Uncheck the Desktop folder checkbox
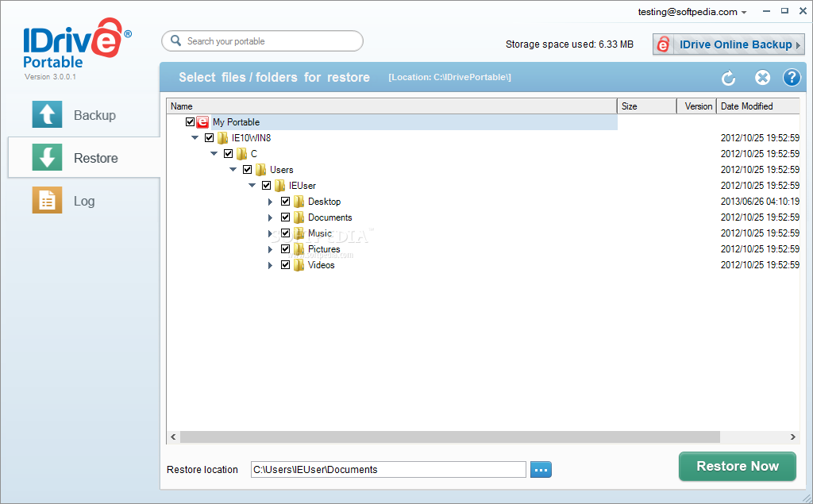The width and height of the screenshot is (813, 504). point(285,201)
